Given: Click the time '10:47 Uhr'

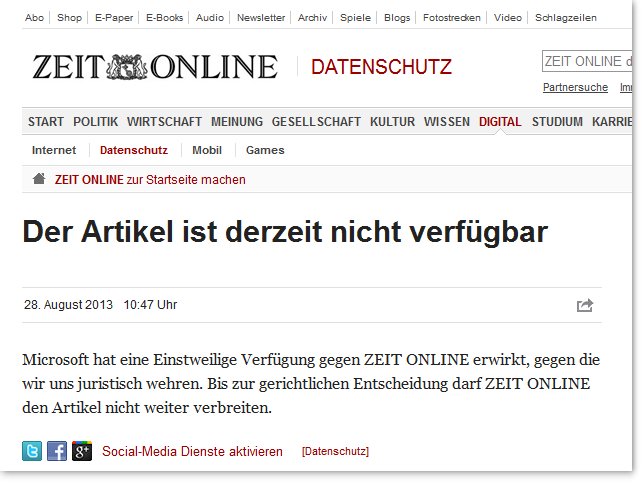Looking at the screenshot, I should (150, 305).
